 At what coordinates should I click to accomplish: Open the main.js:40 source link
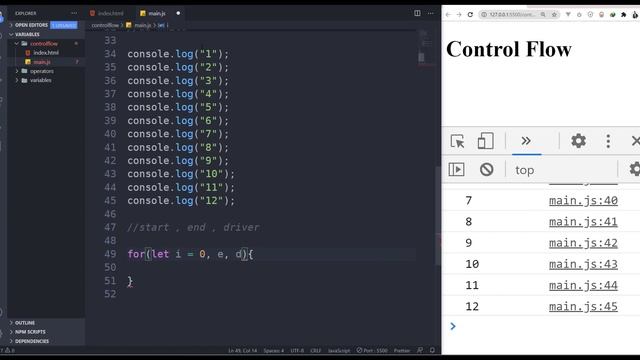pyautogui.click(x=583, y=200)
